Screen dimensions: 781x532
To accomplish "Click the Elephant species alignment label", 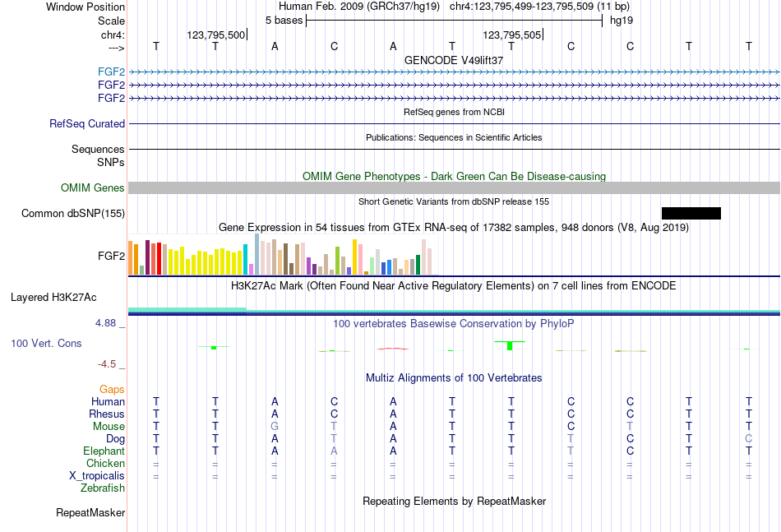I will tap(104, 451).
